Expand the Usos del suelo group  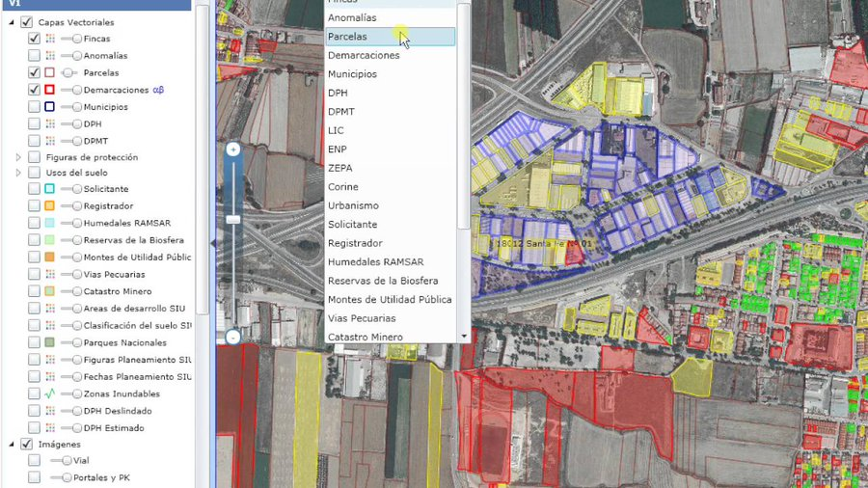(x=18, y=174)
